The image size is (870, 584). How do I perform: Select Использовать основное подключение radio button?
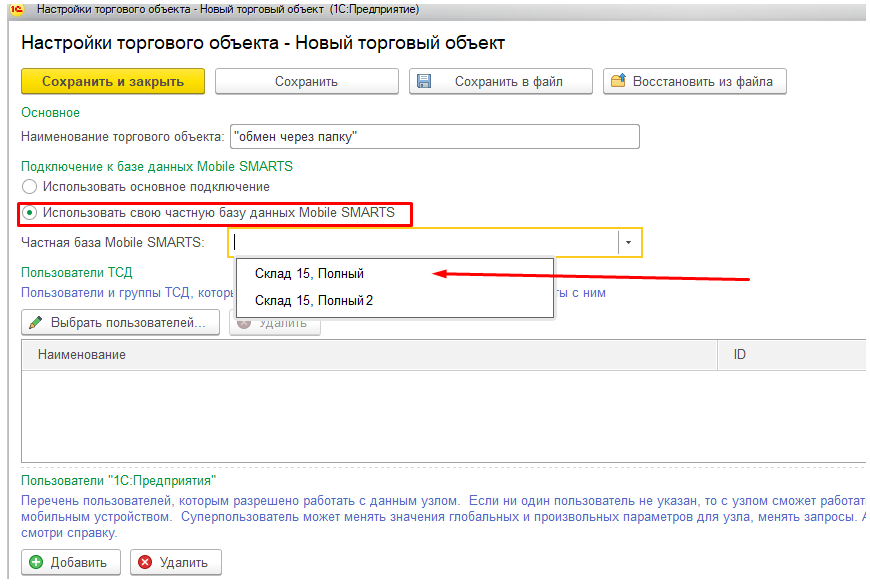coord(29,186)
